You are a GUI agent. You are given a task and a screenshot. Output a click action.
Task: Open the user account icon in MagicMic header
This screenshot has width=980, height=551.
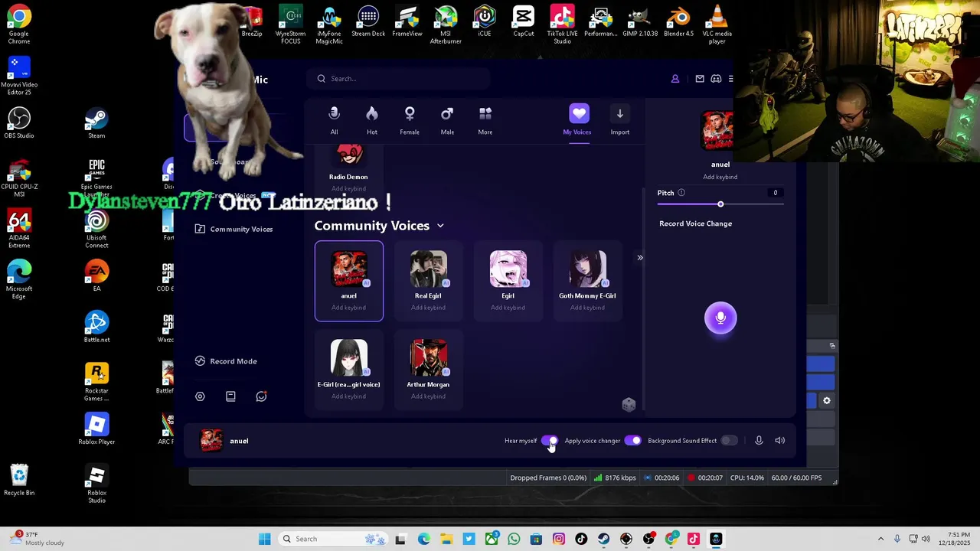[675, 79]
